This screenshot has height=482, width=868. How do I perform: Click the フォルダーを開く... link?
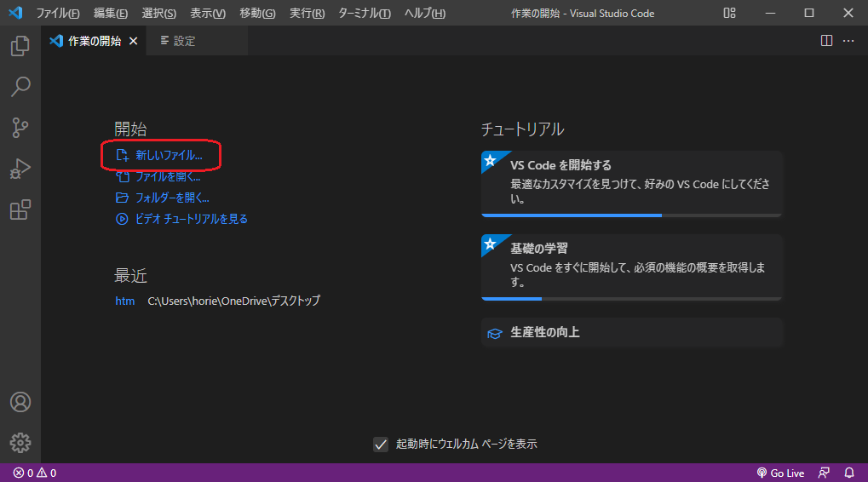click(162, 198)
